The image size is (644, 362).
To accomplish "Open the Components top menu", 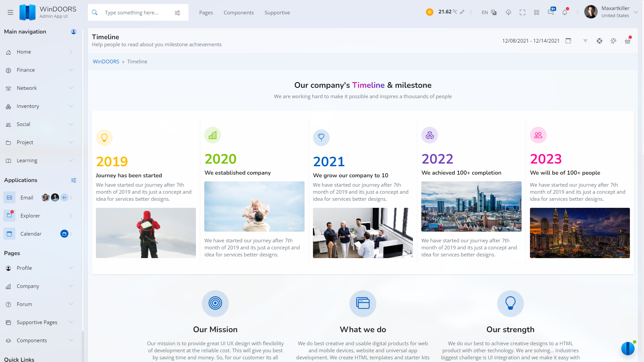I will pyautogui.click(x=238, y=13).
